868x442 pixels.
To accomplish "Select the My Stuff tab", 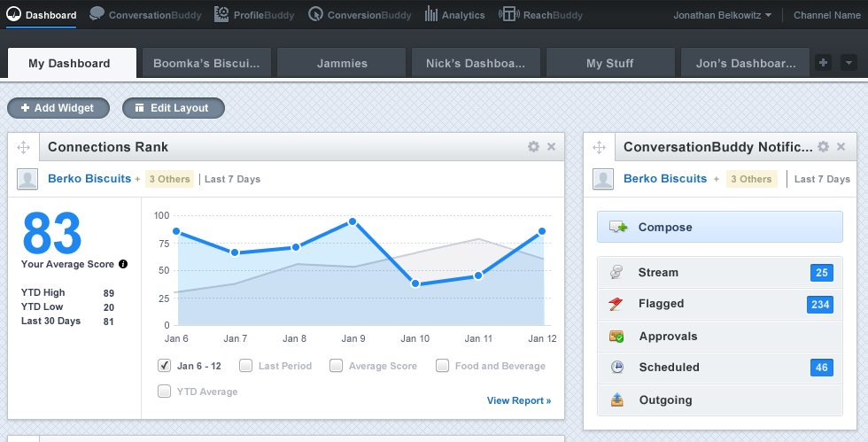I will click(609, 64).
